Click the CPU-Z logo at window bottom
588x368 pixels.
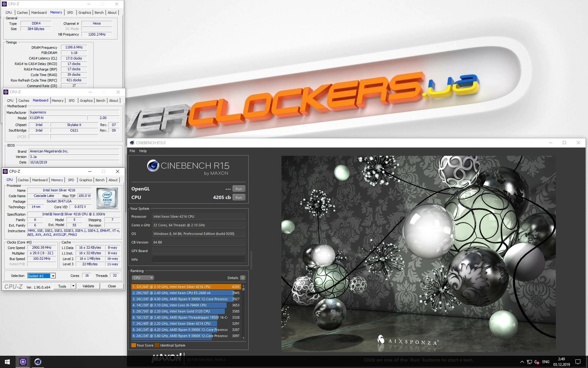[x=13, y=287]
